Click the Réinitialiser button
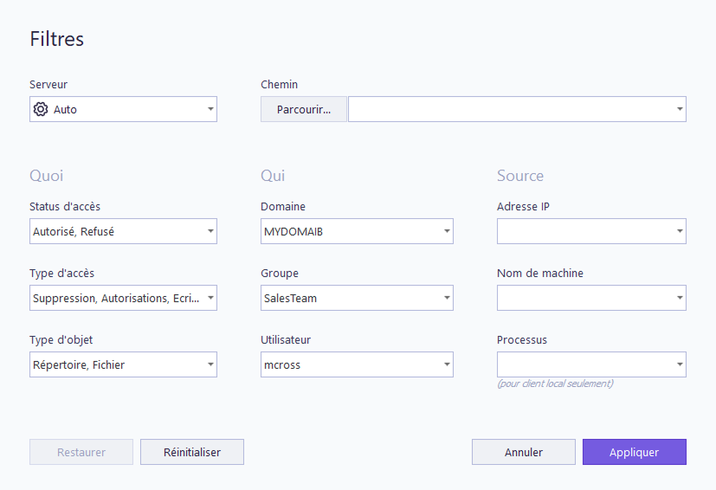Screen dimensions: 716x490 click(x=192, y=452)
